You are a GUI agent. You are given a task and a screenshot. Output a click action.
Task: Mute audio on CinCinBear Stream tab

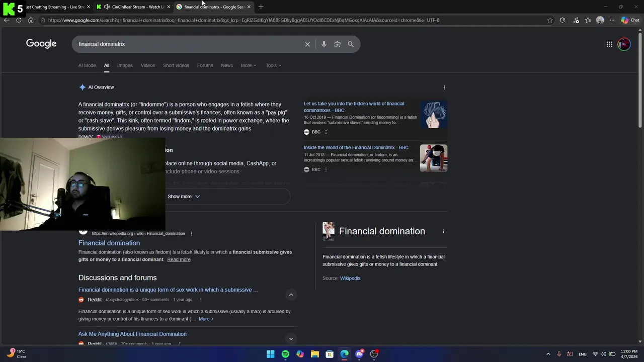pyautogui.click(x=107, y=7)
